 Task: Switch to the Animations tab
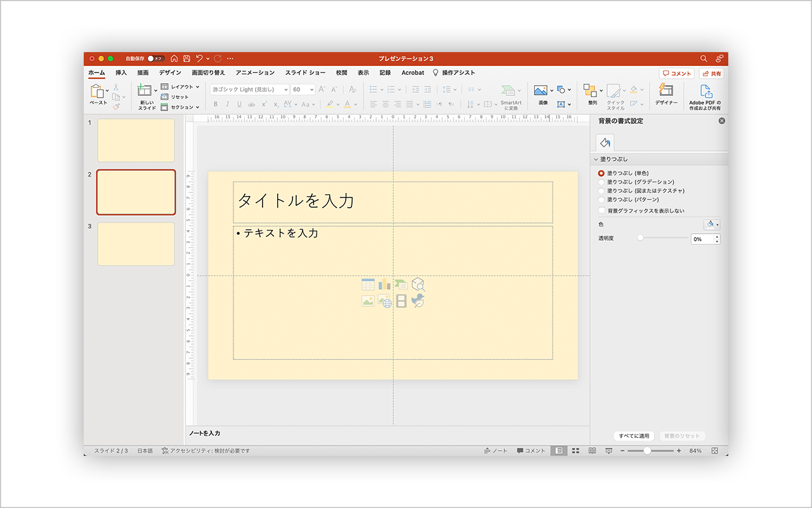click(255, 73)
